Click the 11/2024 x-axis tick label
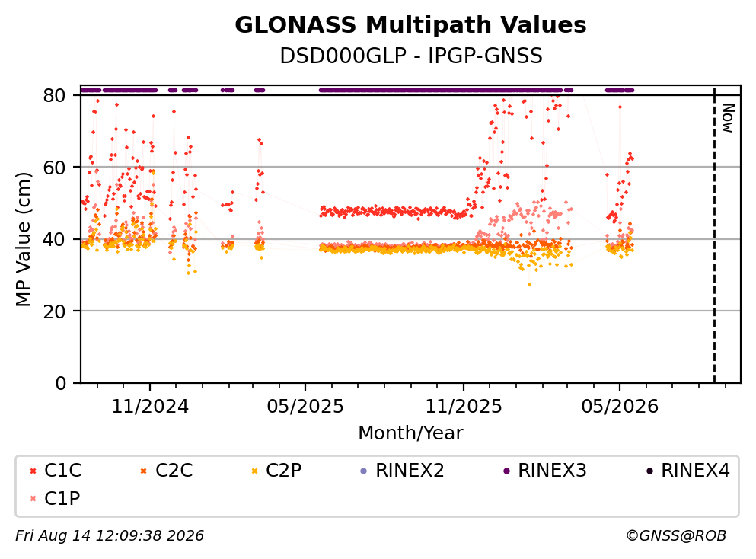Viewport: 756px width, 559px height. (150, 407)
